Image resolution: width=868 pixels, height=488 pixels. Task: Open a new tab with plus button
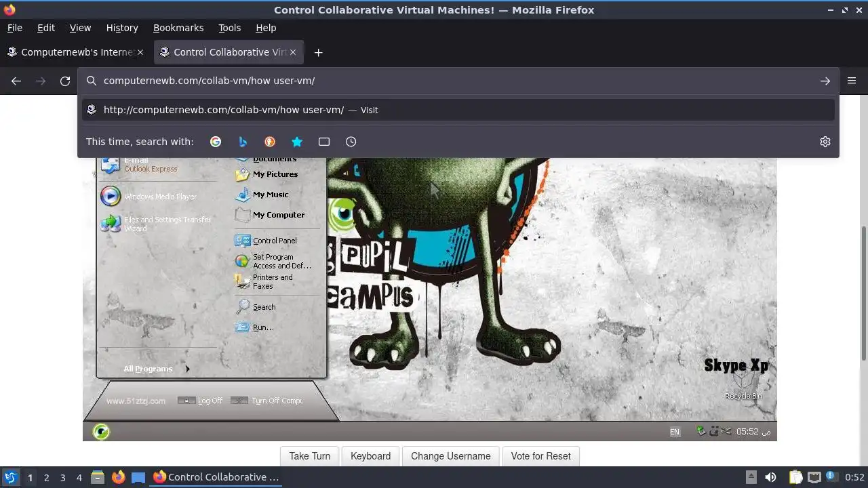pos(318,52)
